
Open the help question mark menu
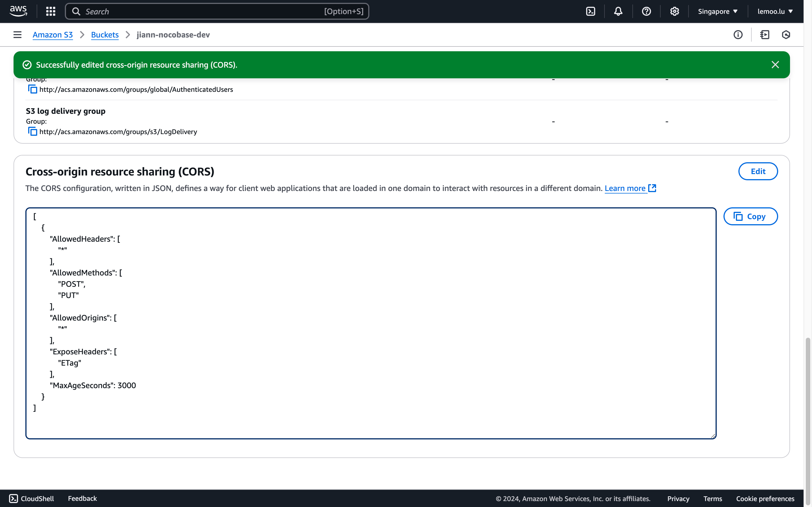coord(646,11)
